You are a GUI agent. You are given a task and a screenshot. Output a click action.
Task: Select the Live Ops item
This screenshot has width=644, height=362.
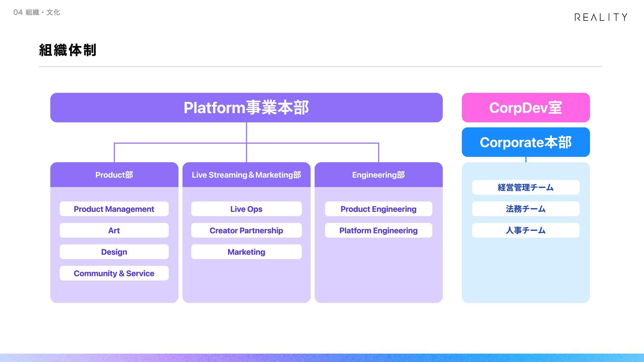[x=246, y=209]
